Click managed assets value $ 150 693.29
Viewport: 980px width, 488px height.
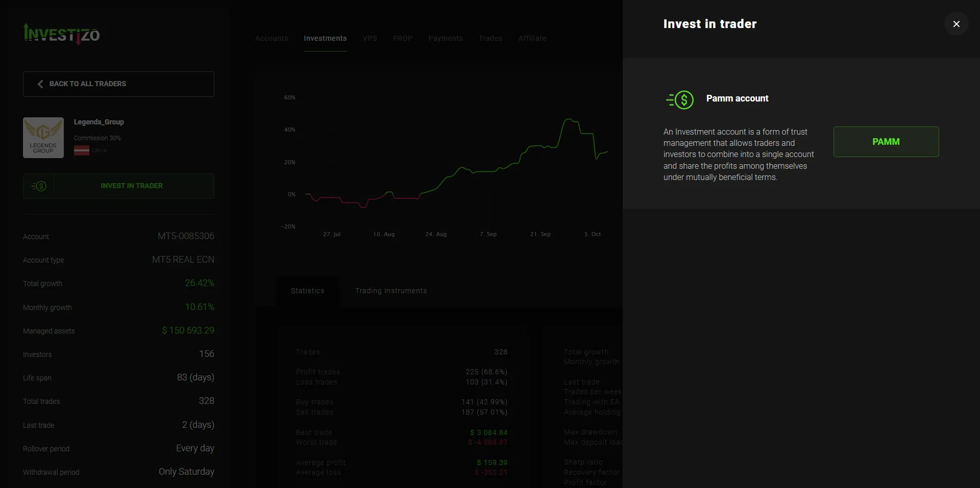pos(188,330)
